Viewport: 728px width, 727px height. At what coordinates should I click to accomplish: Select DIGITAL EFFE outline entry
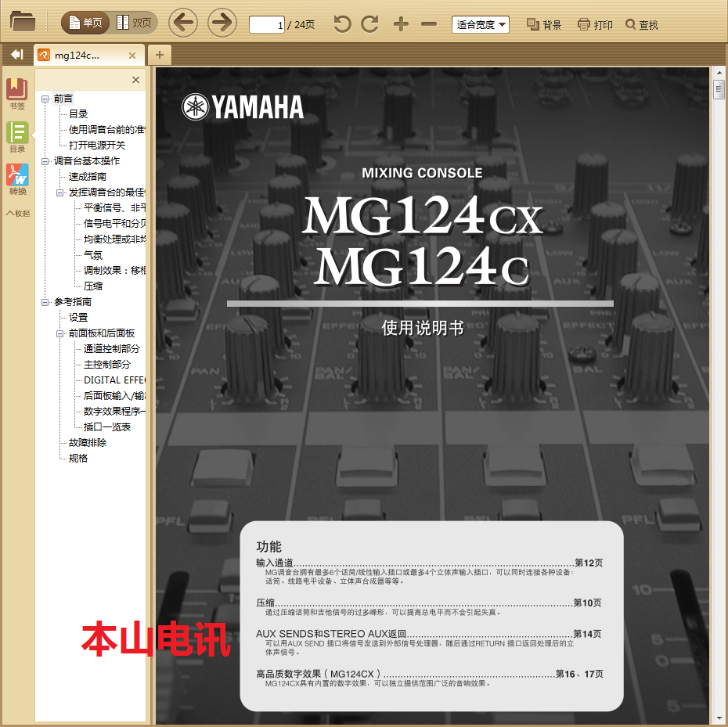click(114, 380)
